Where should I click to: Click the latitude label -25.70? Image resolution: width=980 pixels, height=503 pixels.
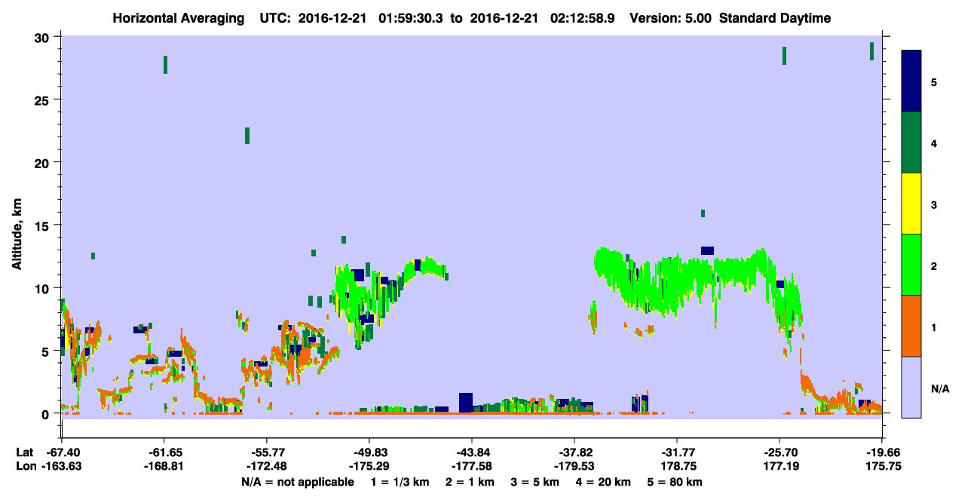[x=779, y=452]
